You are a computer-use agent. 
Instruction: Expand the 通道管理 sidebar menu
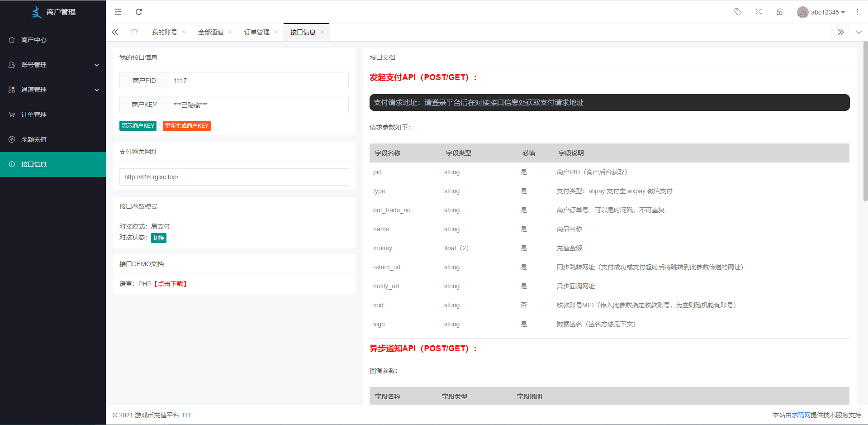pyautogui.click(x=53, y=90)
